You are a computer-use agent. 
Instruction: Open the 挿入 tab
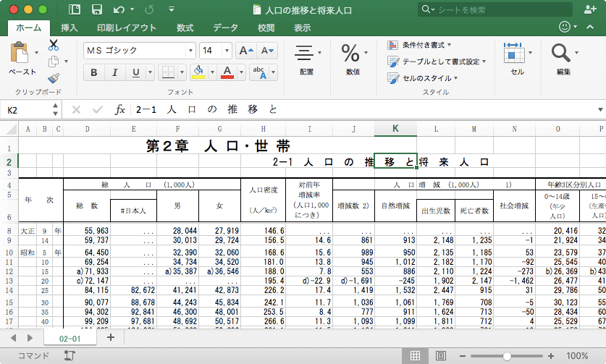[70, 27]
